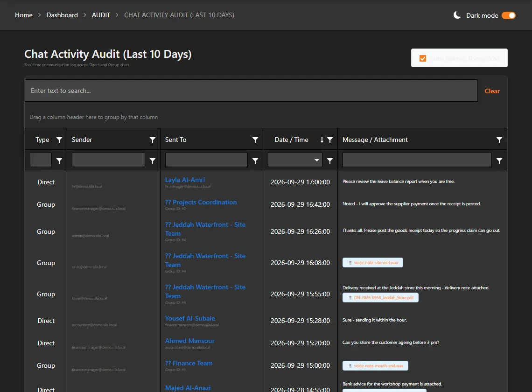Select the 2026-09-29 17:00:00 timestamp cell
This screenshot has width=532, height=392.
pyautogui.click(x=300, y=182)
